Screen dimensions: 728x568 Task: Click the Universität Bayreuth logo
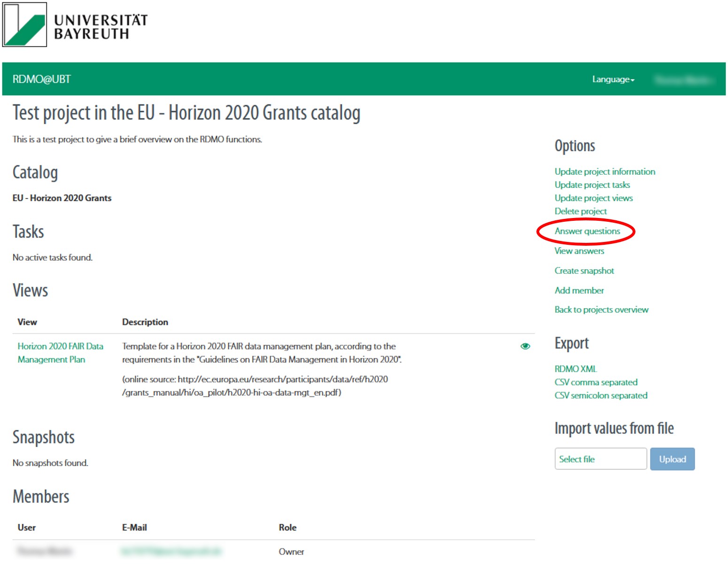click(x=75, y=25)
